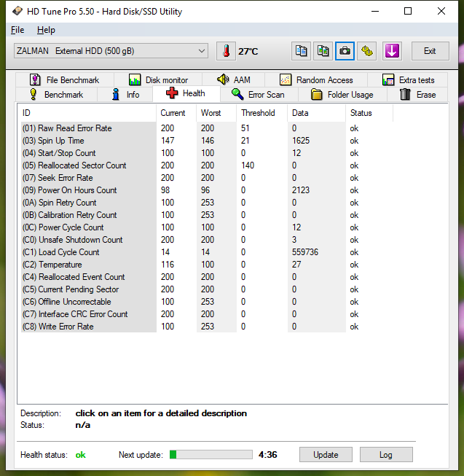Image resolution: width=464 pixels, height=476 pixels.
Task: Switch to the Erase tab
Action: (x=417, y=95)
